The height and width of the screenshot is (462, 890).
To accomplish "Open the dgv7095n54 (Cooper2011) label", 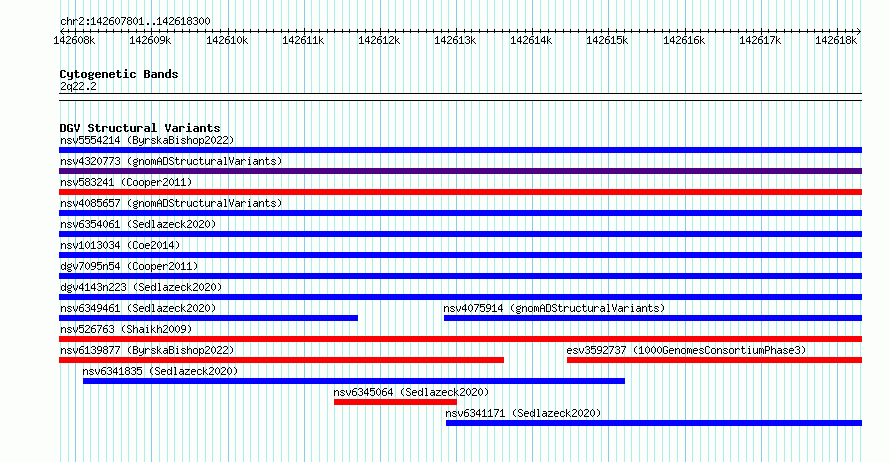I will click(x=129, y=266).
